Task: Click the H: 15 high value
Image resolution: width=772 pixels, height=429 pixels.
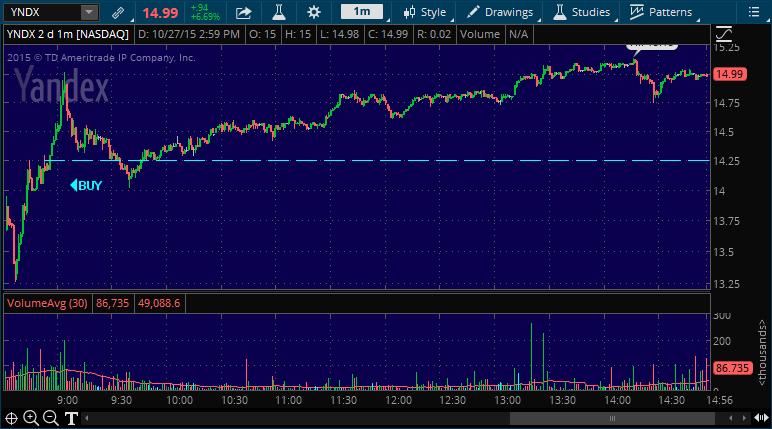Action: 298,34
